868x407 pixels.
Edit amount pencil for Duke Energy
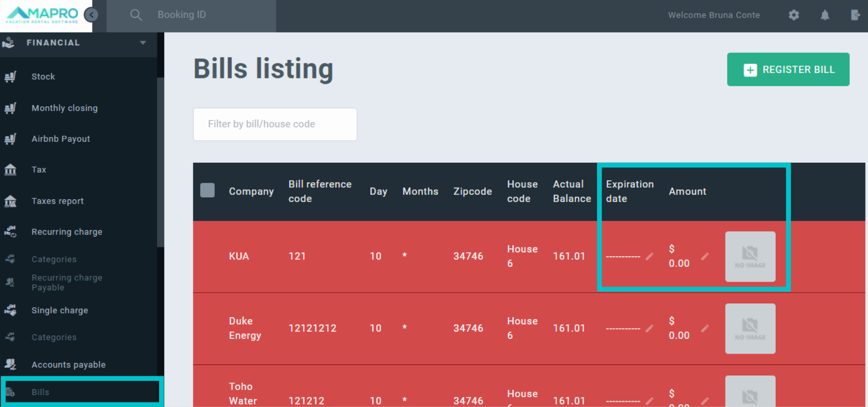(x=705, y=328)
